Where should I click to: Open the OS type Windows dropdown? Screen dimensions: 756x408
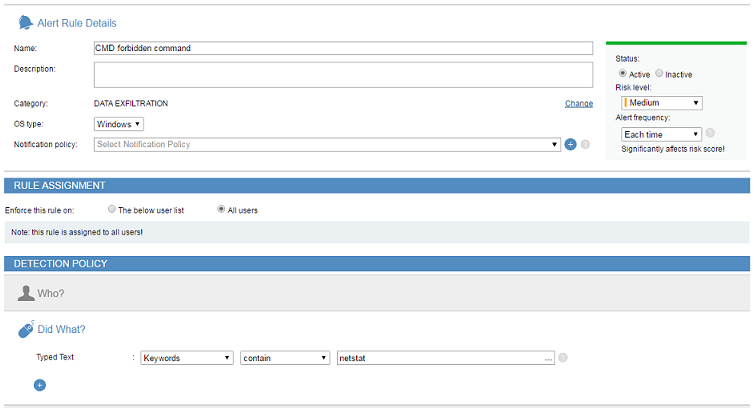[119, 124]
